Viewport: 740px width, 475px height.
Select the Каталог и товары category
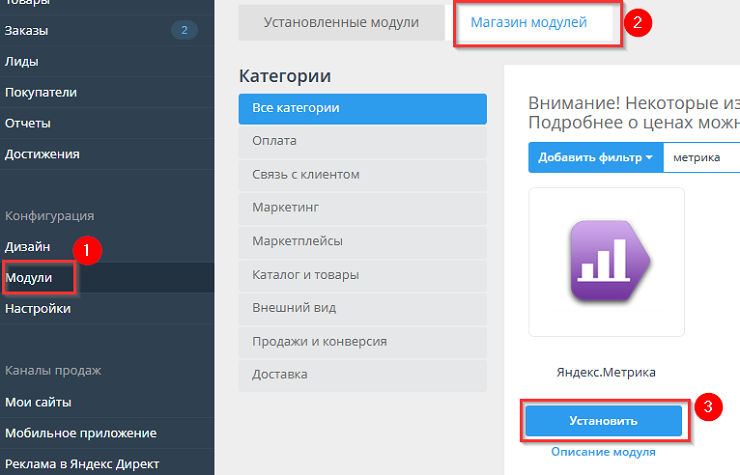(362, 274)
